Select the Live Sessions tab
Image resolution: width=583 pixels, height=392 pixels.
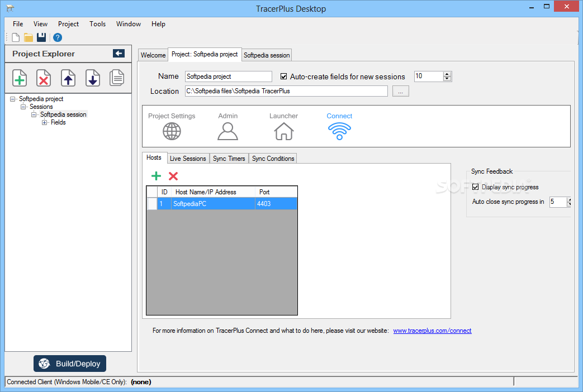188,159
